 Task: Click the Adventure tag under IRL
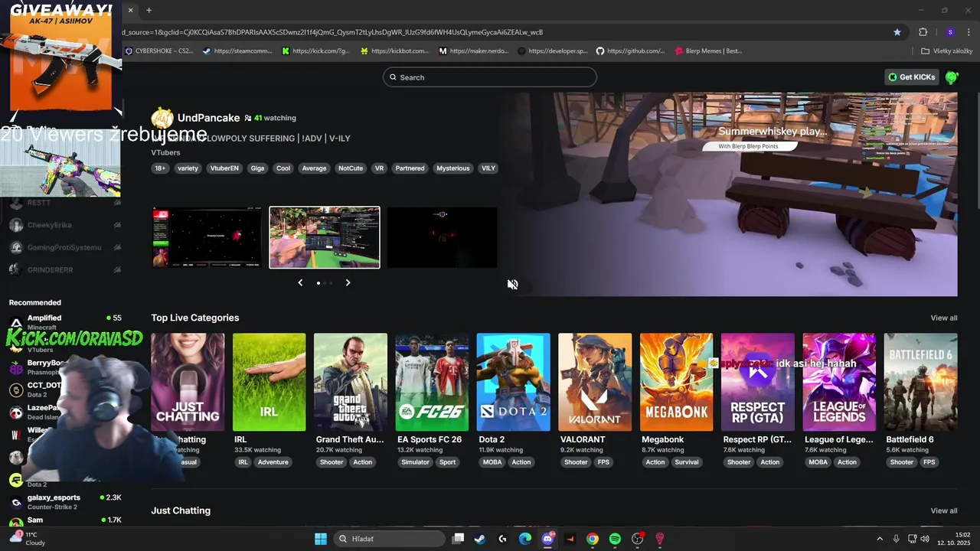pos(273,462)
